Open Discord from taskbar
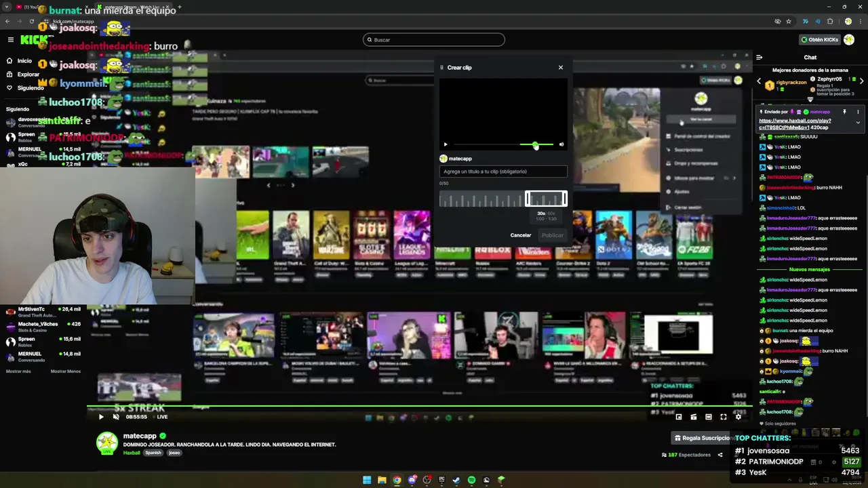Screen dimensions: 868x488 tap(412, 480)
